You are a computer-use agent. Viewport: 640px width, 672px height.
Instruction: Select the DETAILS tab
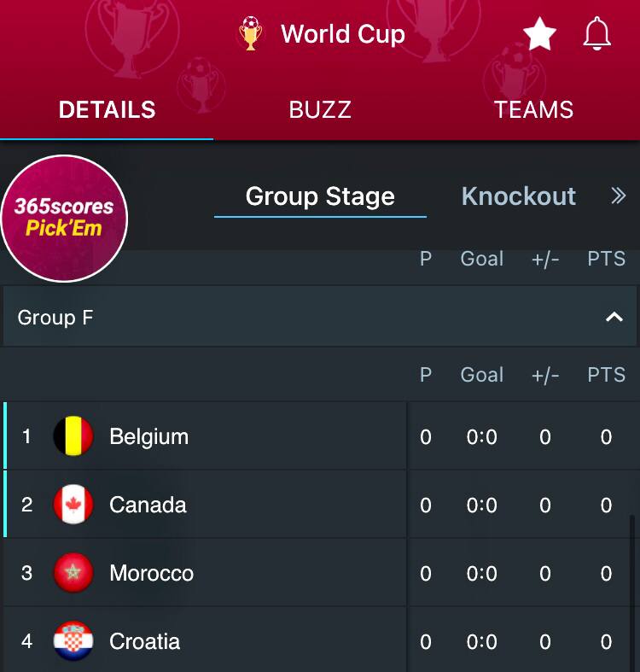tap(107, 110)
